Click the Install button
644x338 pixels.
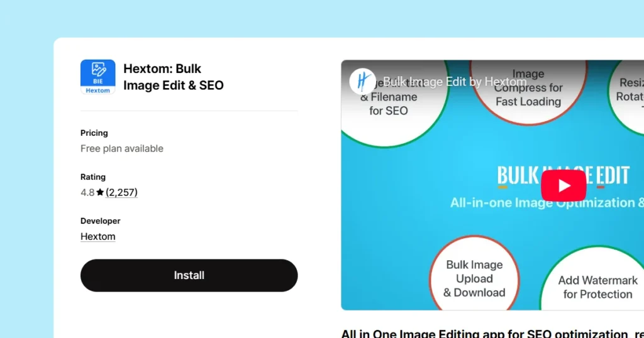pyautogui.click(x=189, y=275)
